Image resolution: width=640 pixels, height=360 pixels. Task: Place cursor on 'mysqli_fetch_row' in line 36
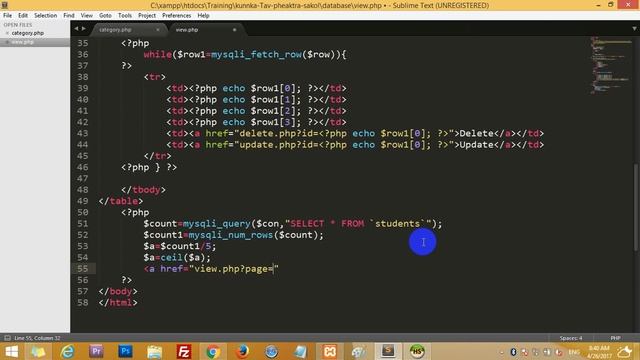click(x=256, y=55)
